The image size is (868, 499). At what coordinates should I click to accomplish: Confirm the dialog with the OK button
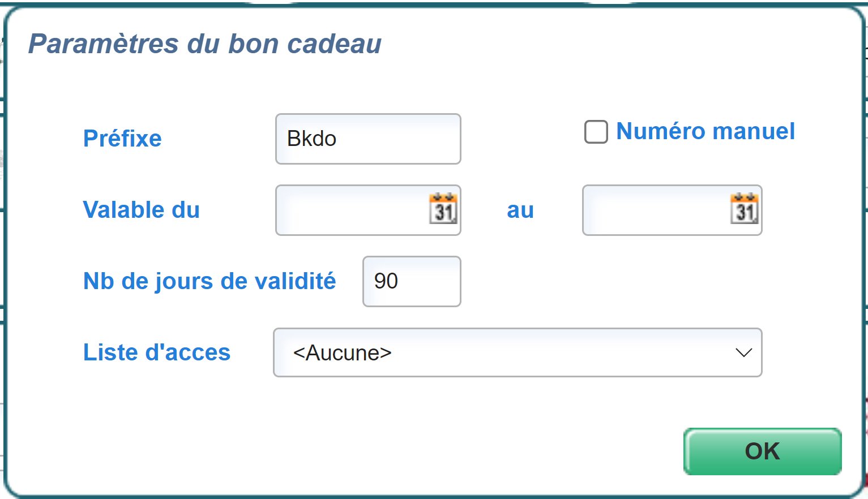[x=762, y=451]
